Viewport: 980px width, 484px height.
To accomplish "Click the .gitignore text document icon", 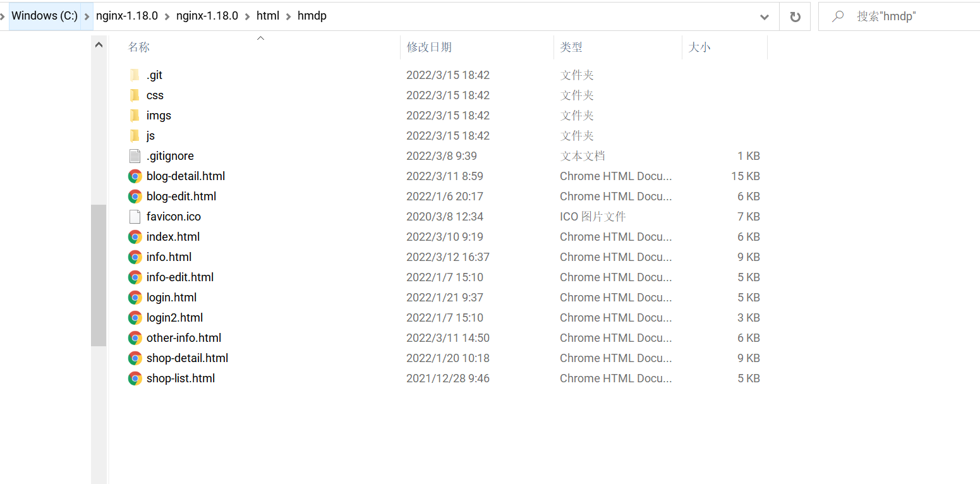I will [135, 156].
